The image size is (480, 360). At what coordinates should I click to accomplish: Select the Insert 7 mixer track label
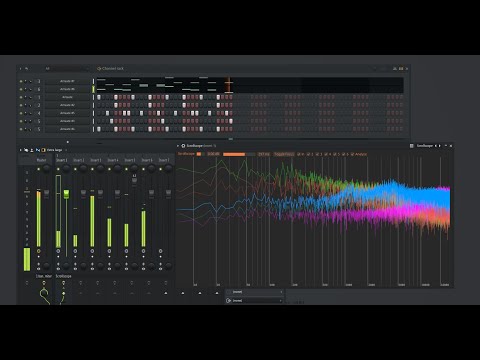(x=164, y=160)
